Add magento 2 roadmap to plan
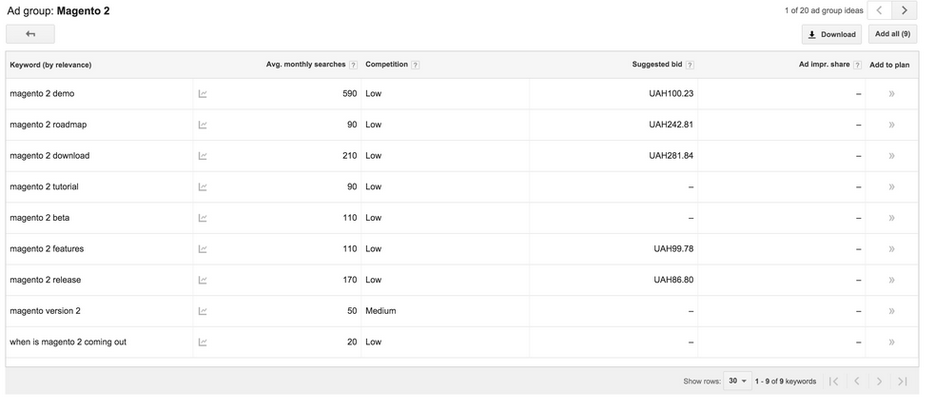927x399 pixels. tap(892, 125)
